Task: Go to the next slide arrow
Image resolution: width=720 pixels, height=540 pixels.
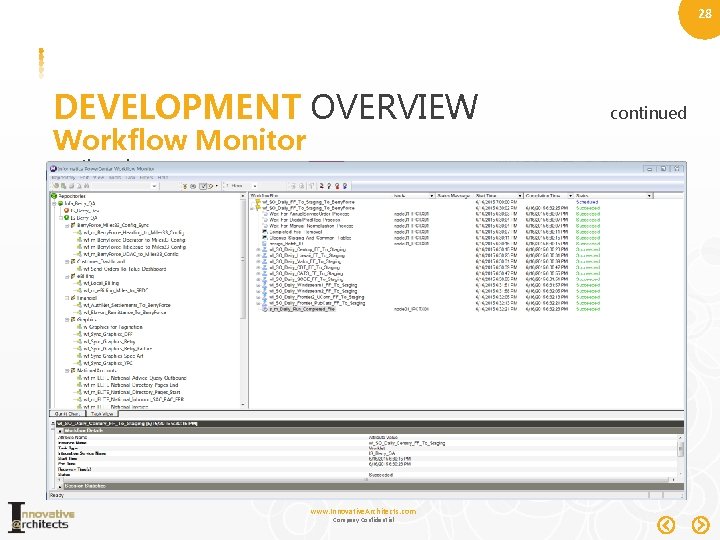Action: (700, 524)
